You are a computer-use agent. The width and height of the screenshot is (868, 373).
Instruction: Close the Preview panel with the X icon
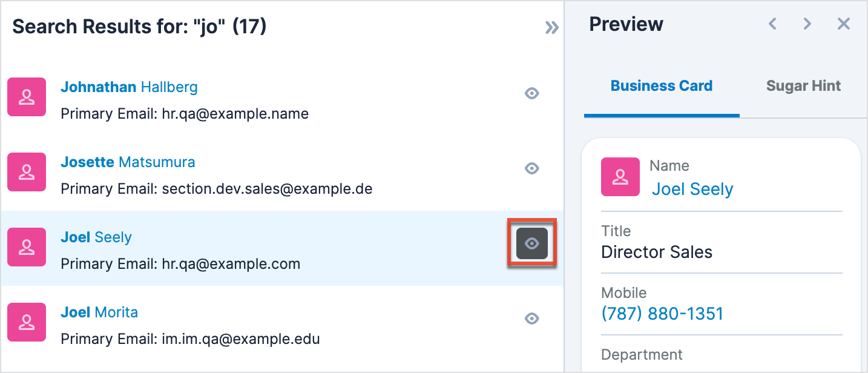point(843,24)
